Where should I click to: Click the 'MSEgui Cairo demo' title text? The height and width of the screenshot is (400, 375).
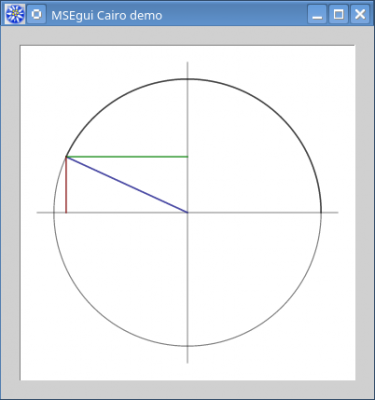[107, 15]
